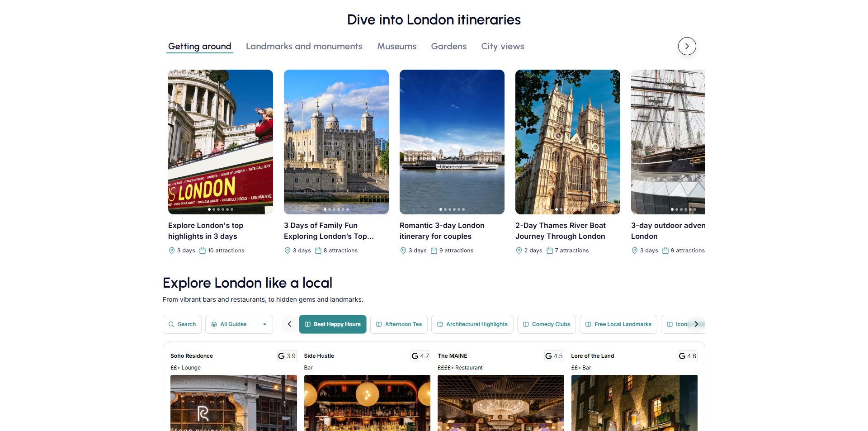Open the Westminster Abbey itinerary image

coord(568,142)
